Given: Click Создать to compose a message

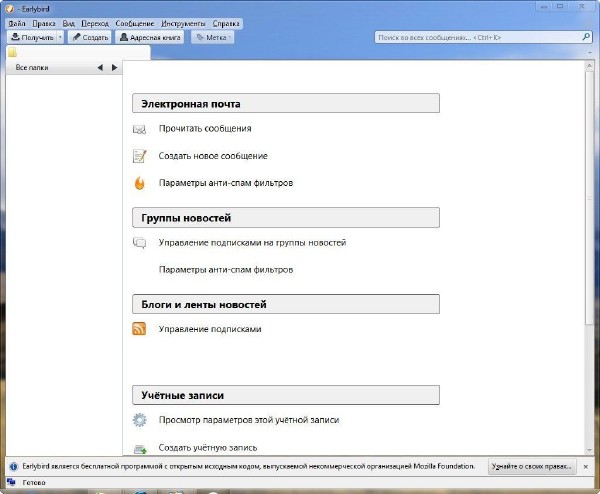Looking at the screenshot, I should click(x=90, y=37).
